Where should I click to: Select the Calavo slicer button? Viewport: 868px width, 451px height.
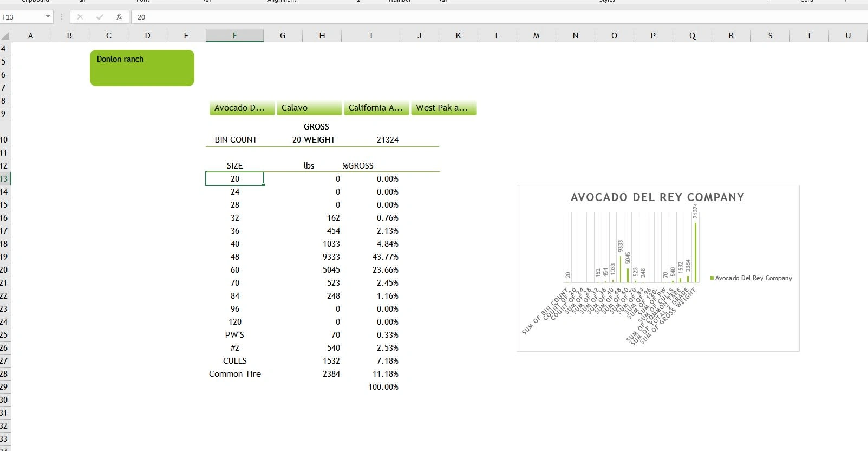(309, 108)
